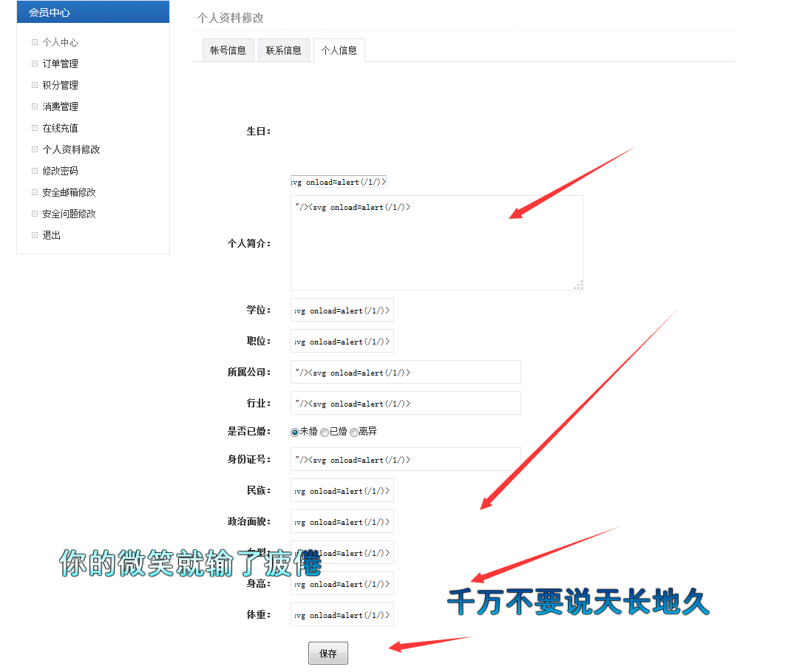797x672 pixels.
Task: Select the 离异 radio button
Action: [x=353, y=432]
